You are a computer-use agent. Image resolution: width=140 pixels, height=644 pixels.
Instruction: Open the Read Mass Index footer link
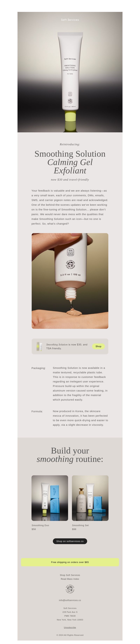[70, 579]
